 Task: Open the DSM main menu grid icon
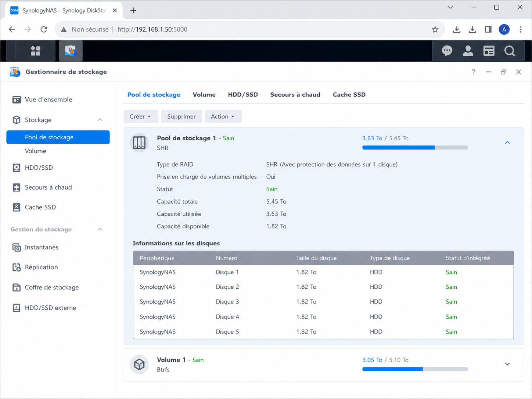click(36, 51)
